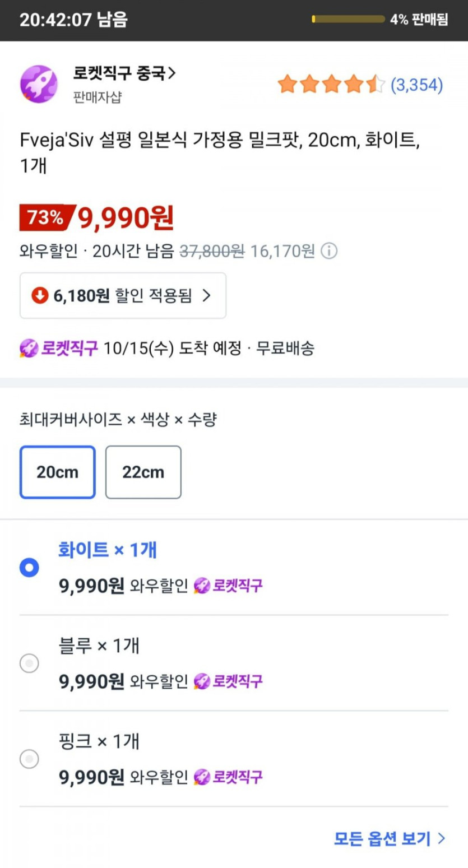Tap the red down-arrow discount icon
Viewport: 468px width, 868px height.
click(x=40, y=295)
